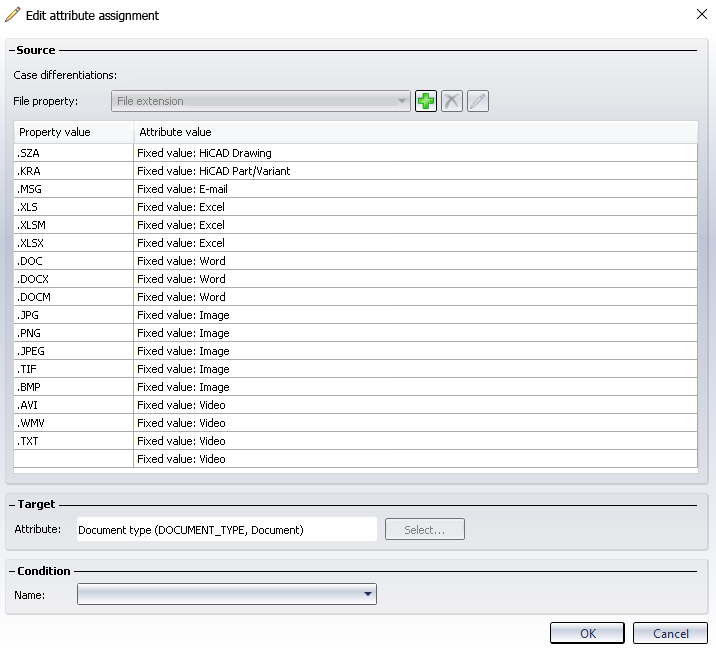Viewport: 716px width, 651px height.
Task: Select the .DOCX property value
Action: (x=74, y=279)
